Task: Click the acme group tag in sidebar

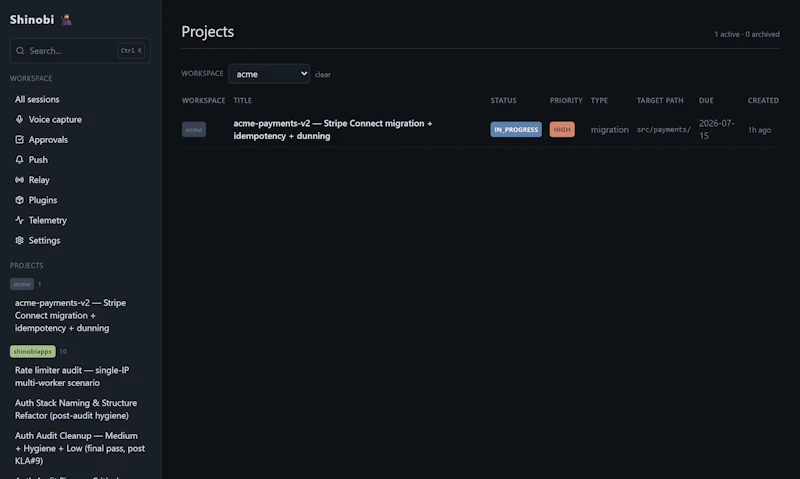Action: (22, 284)
